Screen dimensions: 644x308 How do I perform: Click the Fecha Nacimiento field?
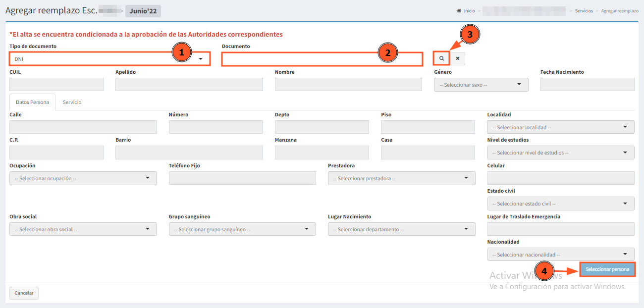click(588, 85)
